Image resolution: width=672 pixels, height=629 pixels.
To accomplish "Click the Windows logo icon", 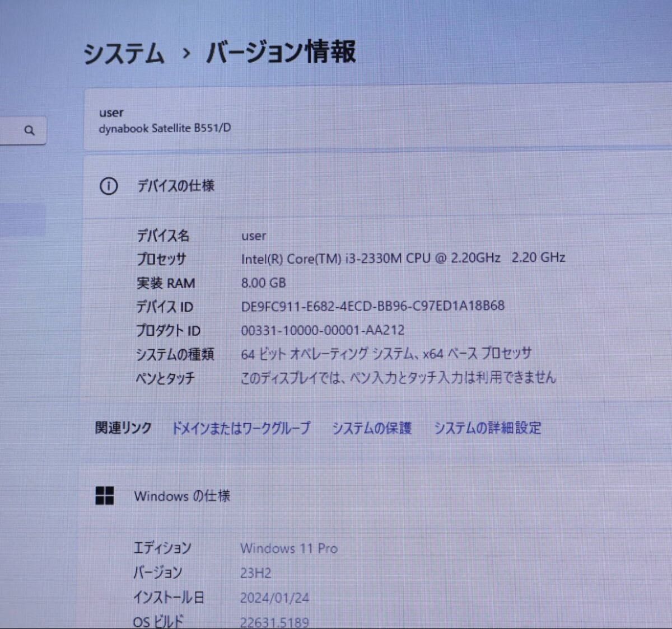I will 105,495.
